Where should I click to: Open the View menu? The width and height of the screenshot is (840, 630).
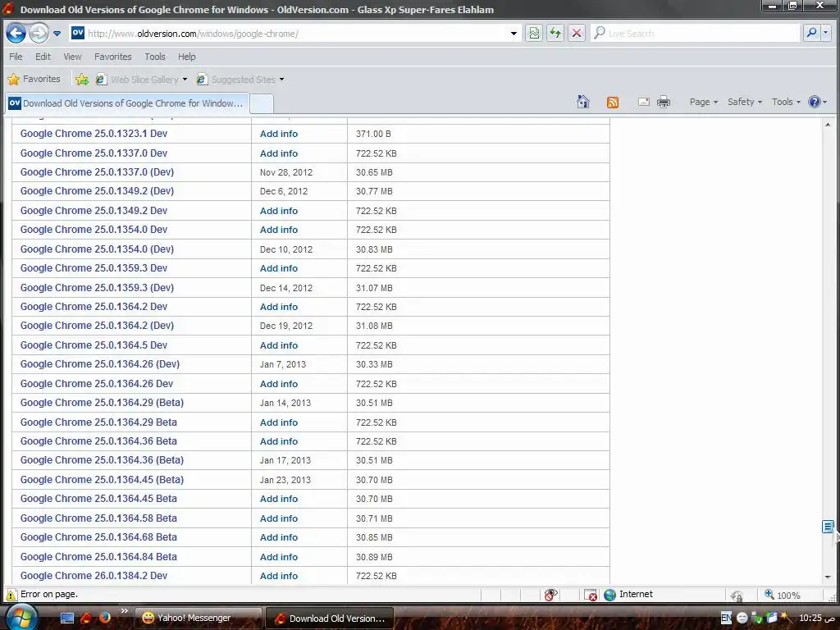tap(72, 57)
